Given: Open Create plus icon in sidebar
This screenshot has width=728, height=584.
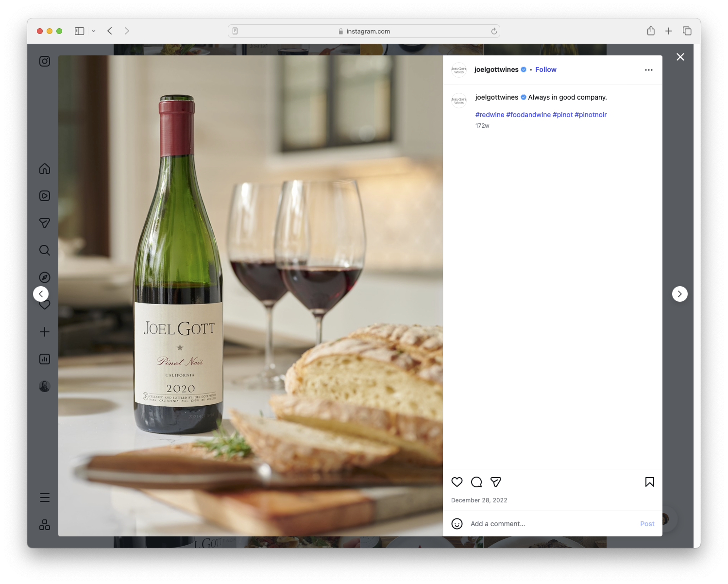Looking at the screenshot, I should tap(45, 332).
